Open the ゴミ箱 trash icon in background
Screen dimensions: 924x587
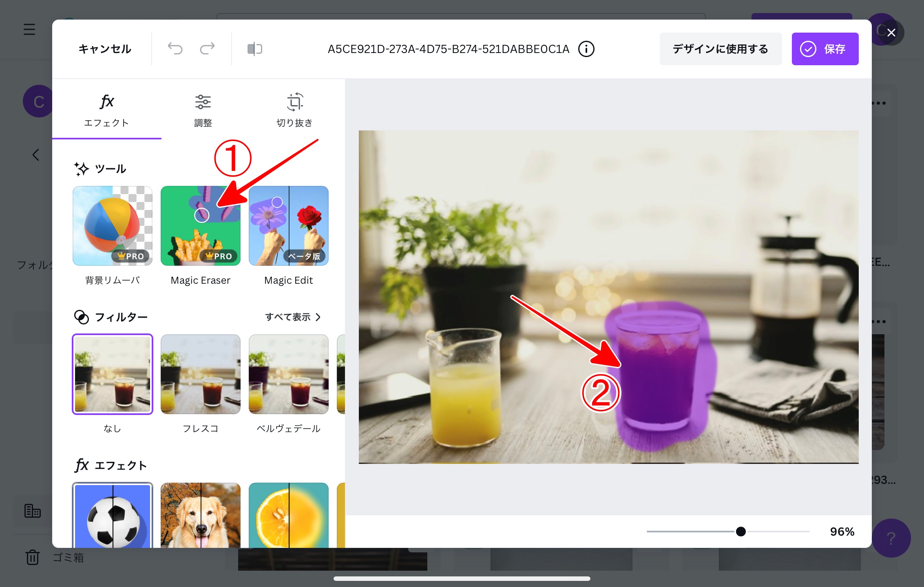(33, 557)
